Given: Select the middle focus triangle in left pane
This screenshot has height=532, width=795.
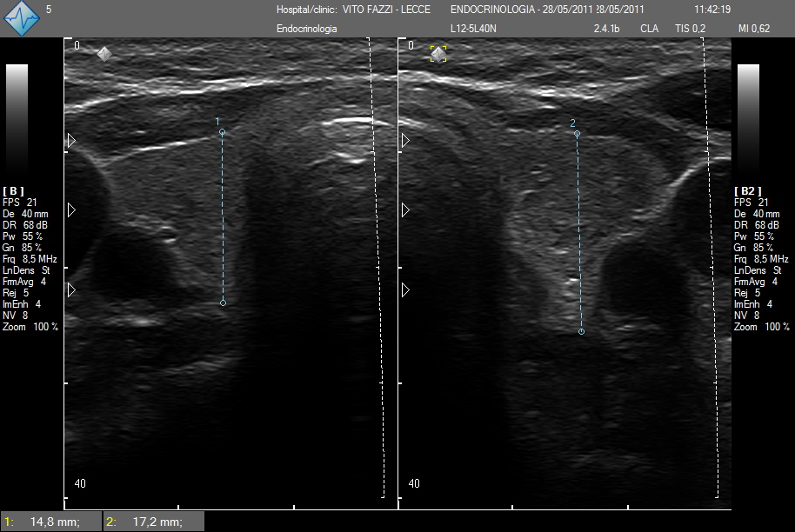Looking at the screenshot, I should coord(71,209).
